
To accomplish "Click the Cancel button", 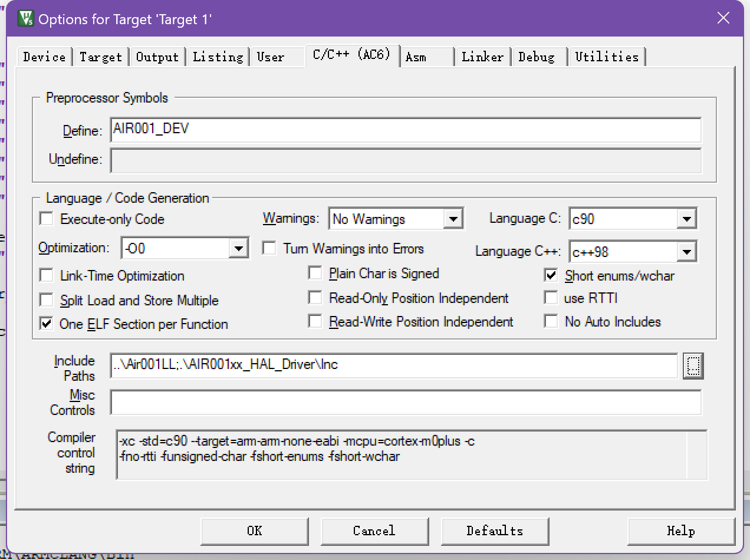I will 374,531.
